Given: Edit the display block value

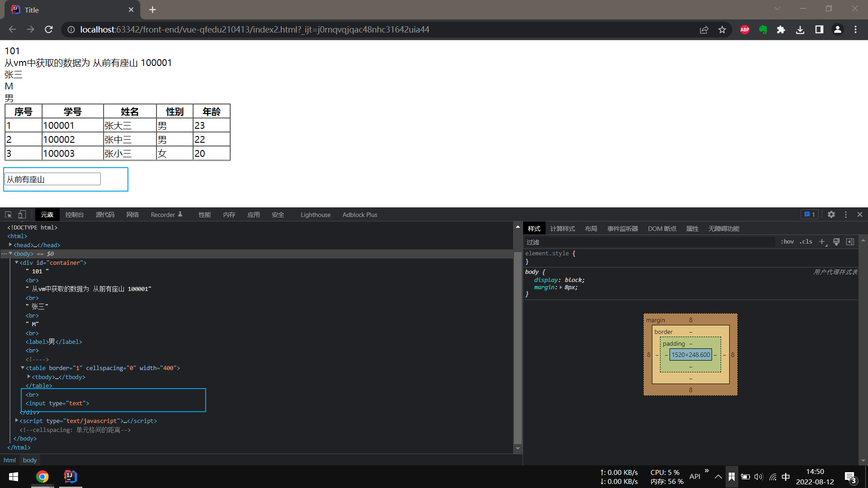Looking at the screenshot, I should (x=573, y=280).
